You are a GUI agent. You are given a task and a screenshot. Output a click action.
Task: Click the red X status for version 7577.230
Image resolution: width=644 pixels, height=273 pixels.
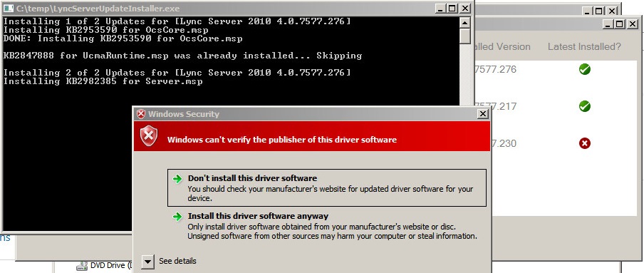(584, 143)
